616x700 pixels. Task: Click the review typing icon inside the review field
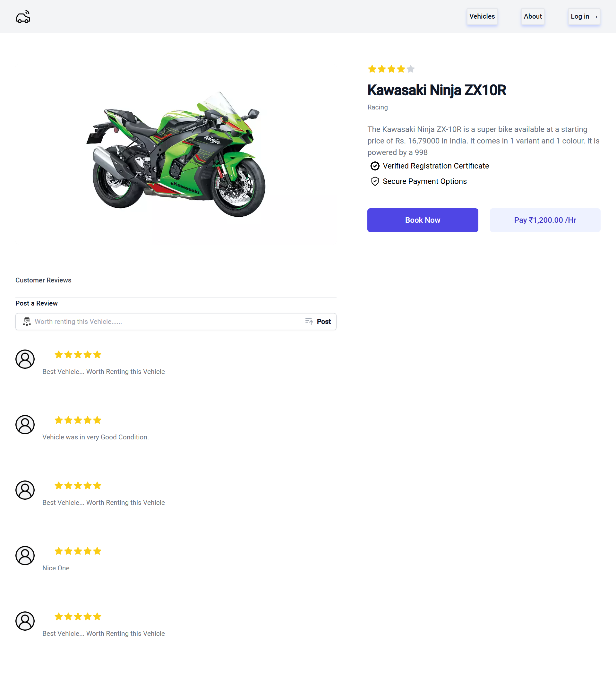(27, 321)
